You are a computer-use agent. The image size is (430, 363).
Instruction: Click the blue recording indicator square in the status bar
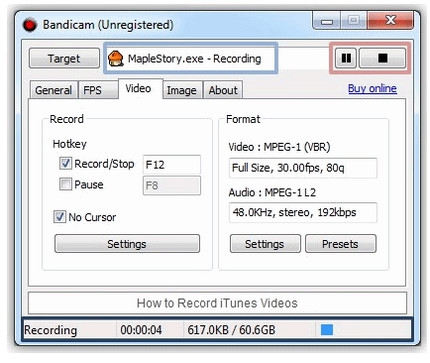[327, 330]
